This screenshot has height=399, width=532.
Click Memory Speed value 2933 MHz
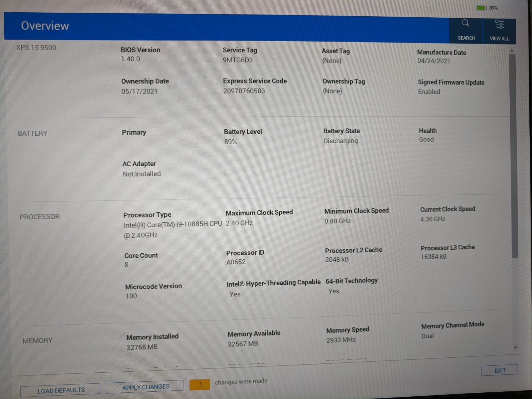coord(341,340)
